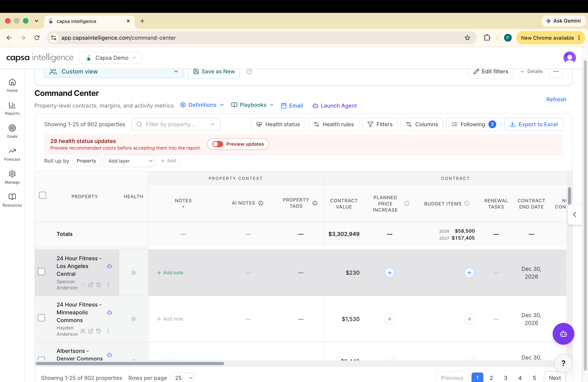Open the Chrome extensions puzzle icon
588x382 pixels.
click(x=487, y=38)
